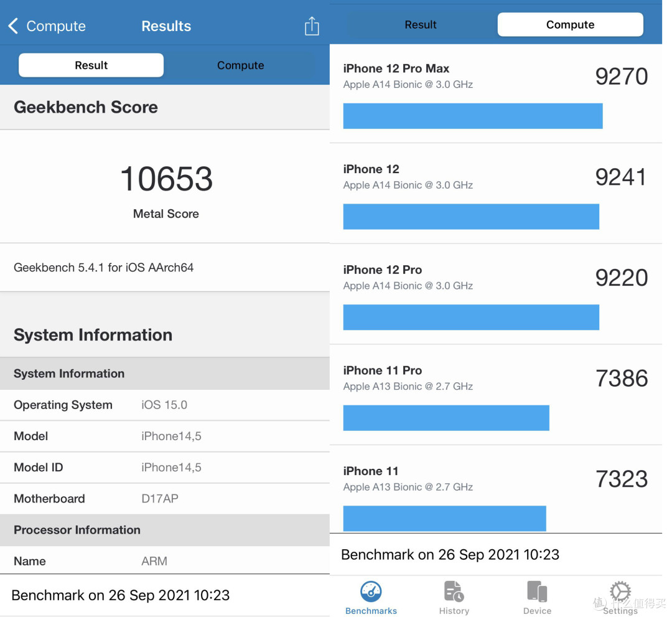Tap the iPhone 11 Pro score bar
672x617 pixels.
point(446,418)
